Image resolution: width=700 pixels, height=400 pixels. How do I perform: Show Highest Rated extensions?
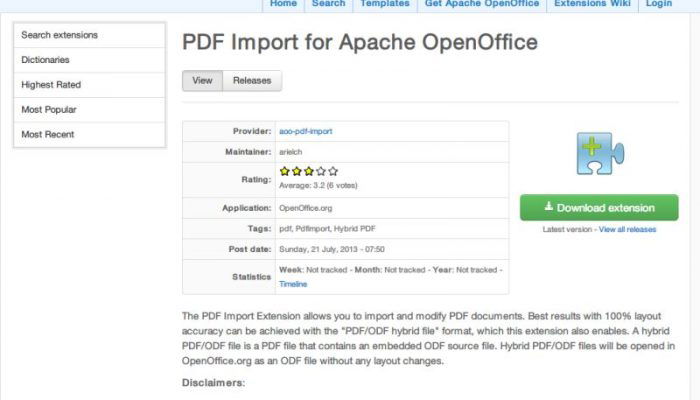coord(90,85)
